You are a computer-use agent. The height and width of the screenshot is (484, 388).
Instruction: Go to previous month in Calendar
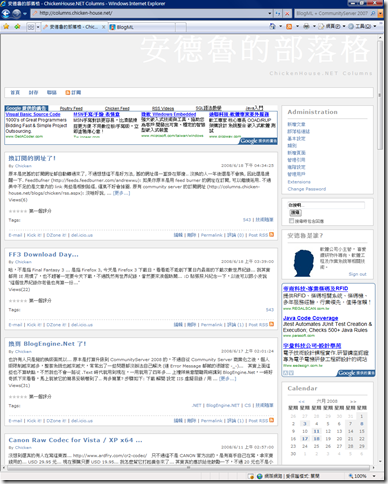[301, 401]
